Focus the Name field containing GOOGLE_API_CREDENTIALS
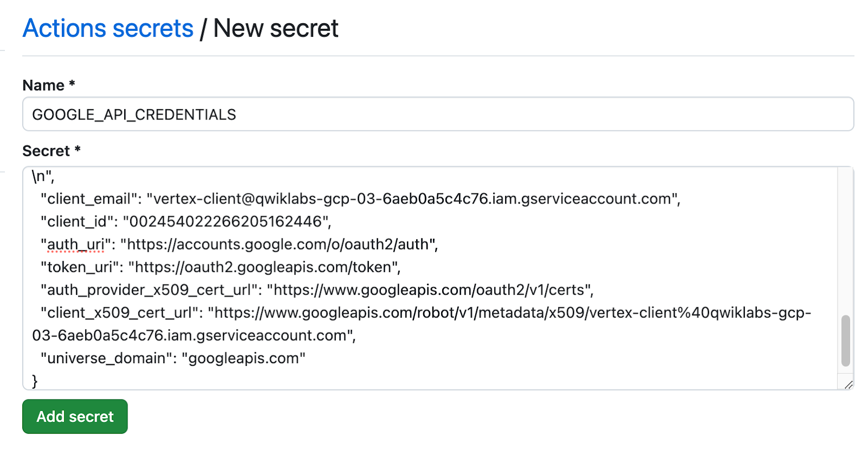Screen dimensions: 868x449 pyautogui.click(x=437, y=115)
